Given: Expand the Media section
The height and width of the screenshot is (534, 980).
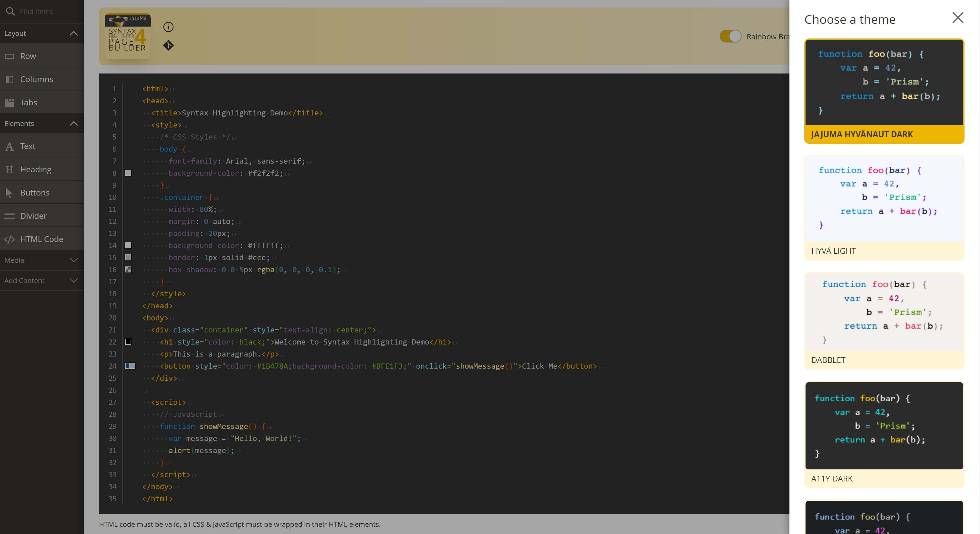Looking at the screenshot, I should click(x=73, y=260).
